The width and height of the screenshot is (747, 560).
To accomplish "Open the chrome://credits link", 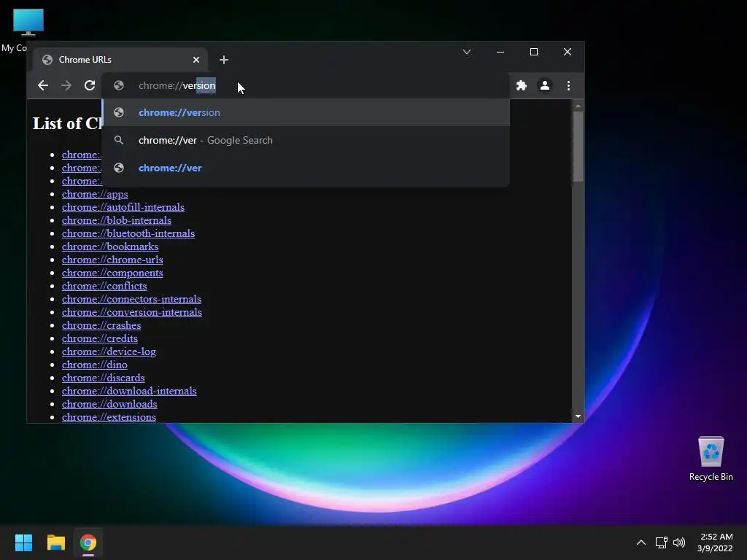I will pos(99,338).
